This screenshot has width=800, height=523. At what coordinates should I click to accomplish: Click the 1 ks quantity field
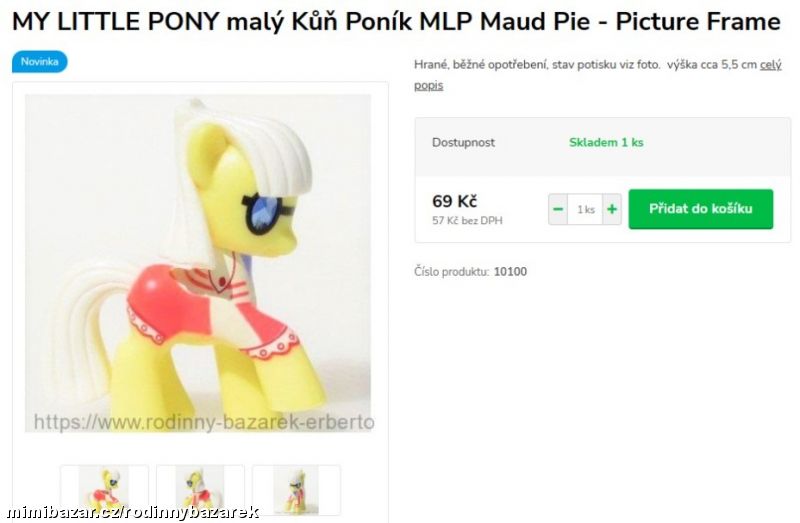click(585, 209)
